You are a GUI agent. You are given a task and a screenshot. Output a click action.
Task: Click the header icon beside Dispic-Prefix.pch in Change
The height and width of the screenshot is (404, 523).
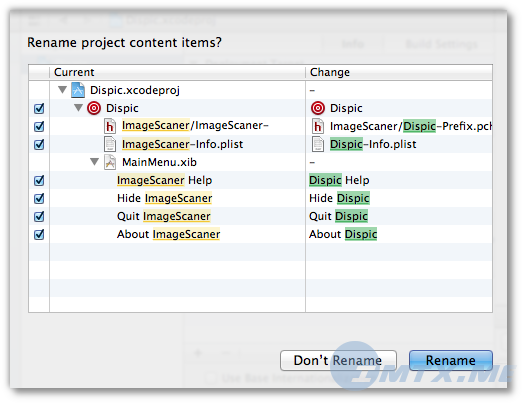click(x=318, y=126)
